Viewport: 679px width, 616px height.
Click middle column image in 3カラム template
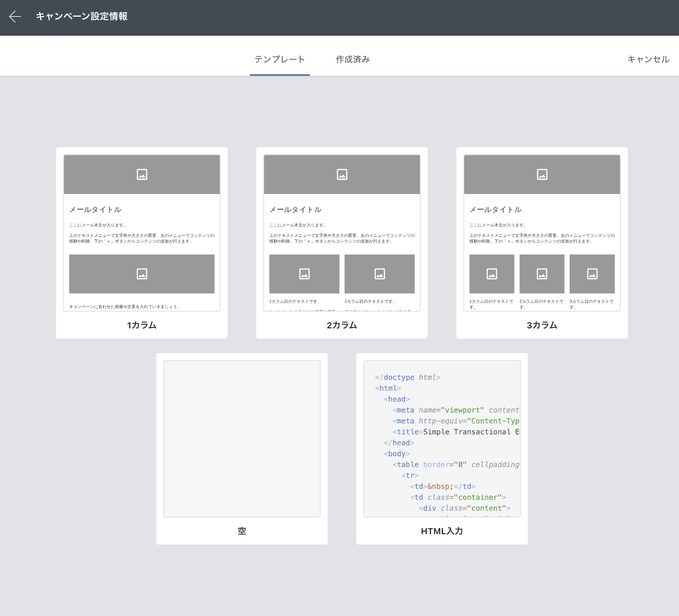click(542, 274)
